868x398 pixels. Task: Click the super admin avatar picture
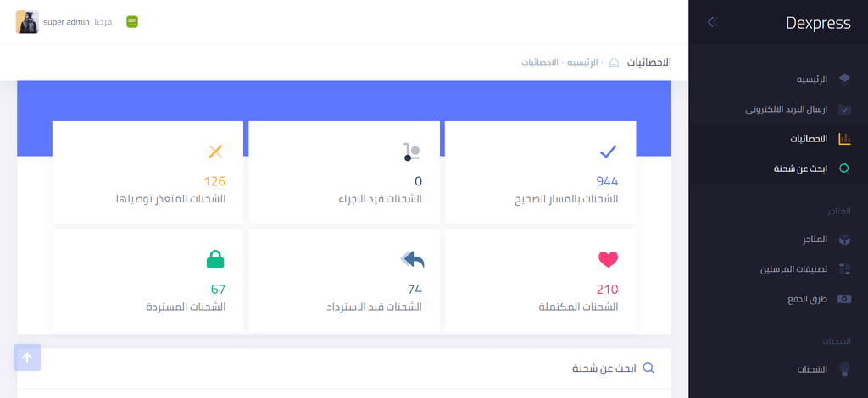(27, 22)
